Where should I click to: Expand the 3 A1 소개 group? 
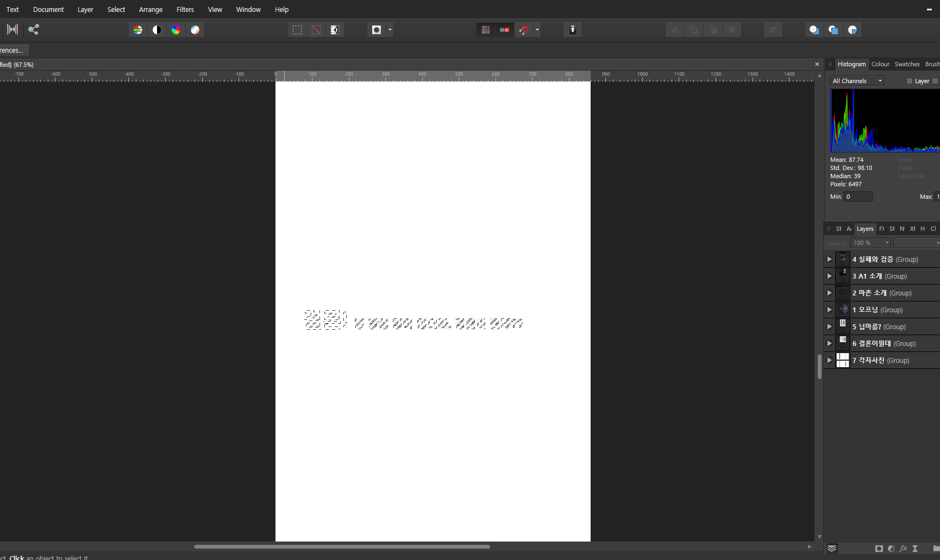point(829,276)
